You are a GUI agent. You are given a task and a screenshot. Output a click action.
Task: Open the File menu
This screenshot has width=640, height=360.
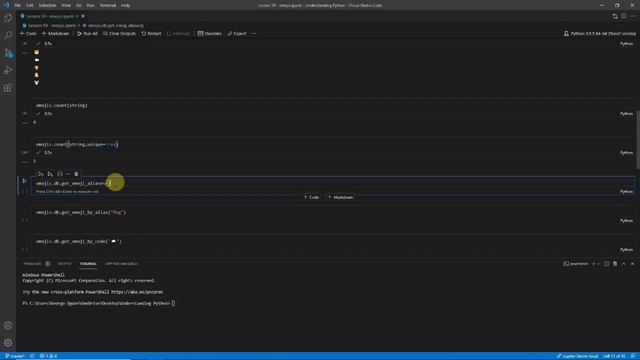tap(17, 5)
